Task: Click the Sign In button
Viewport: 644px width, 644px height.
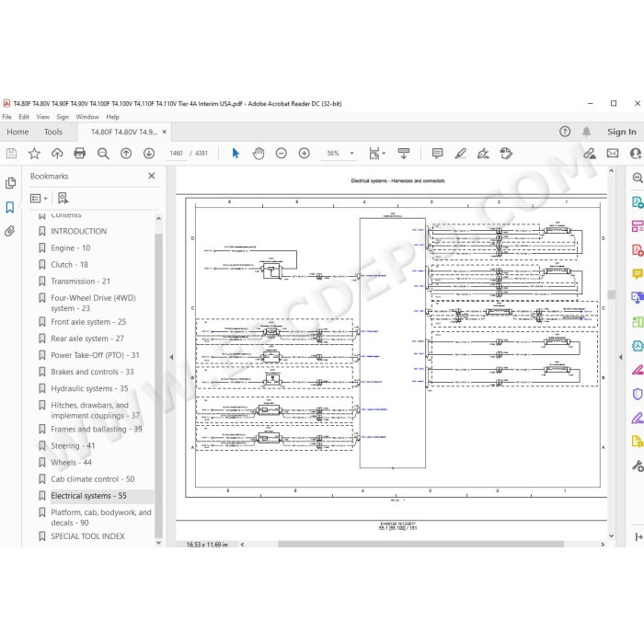Action: click(x=622, y=132)
